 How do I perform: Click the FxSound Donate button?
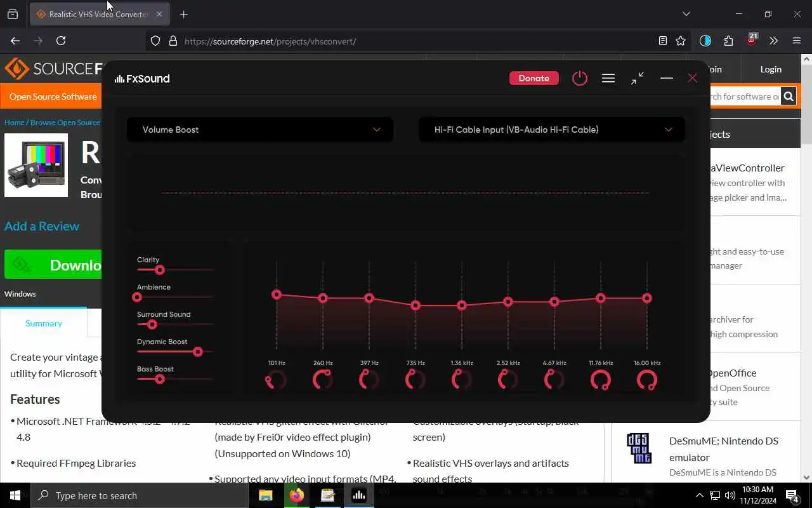[534, 78]
